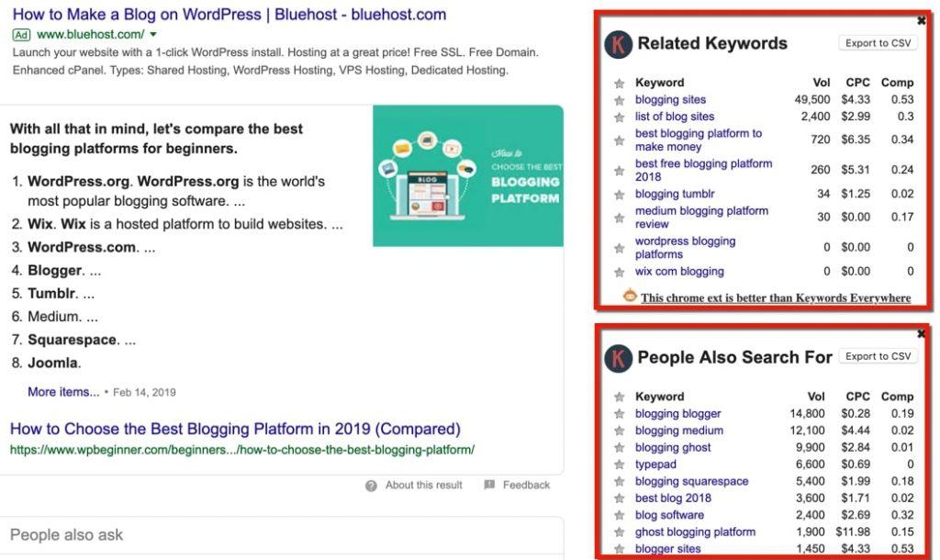Star 'best blogging platform to make money'

coord(620,140)
